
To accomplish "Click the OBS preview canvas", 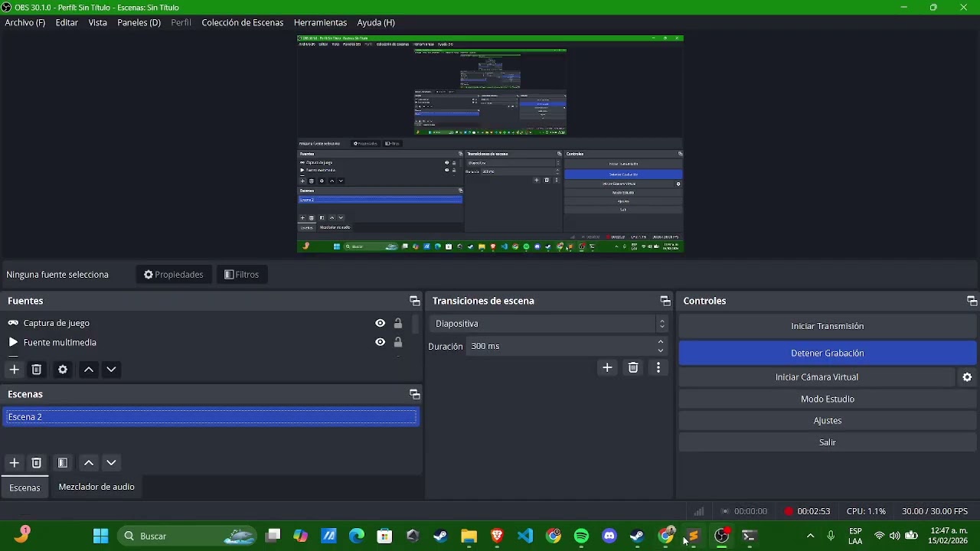I will pos(490,144).
